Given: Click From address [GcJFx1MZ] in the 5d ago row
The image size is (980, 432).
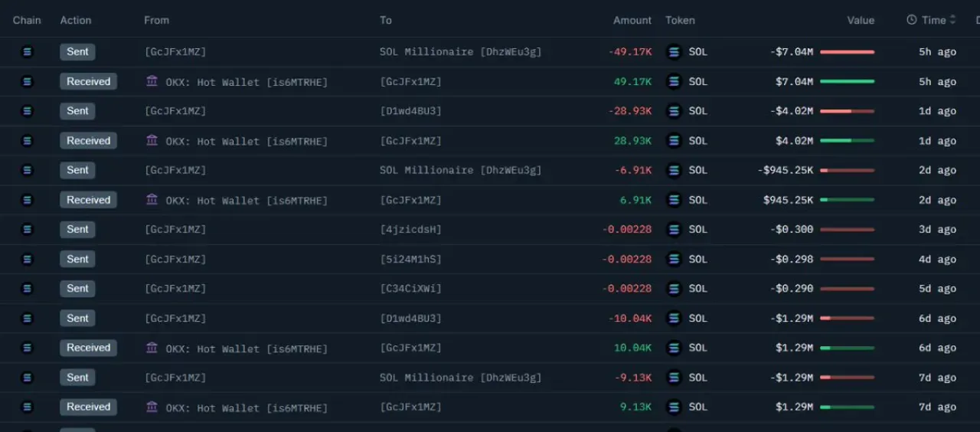Looking at the screenshot, I should [175, 289].
